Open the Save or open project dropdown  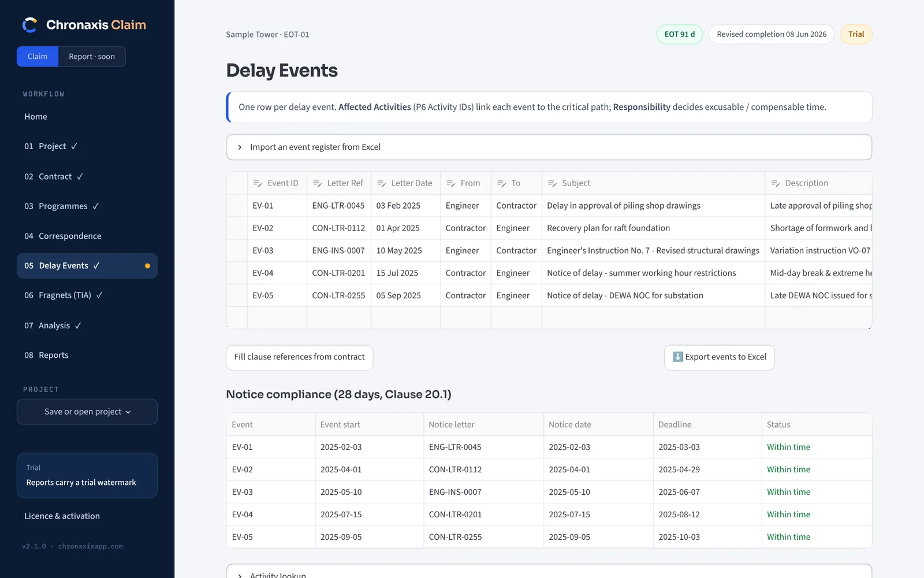pos(87,412)
